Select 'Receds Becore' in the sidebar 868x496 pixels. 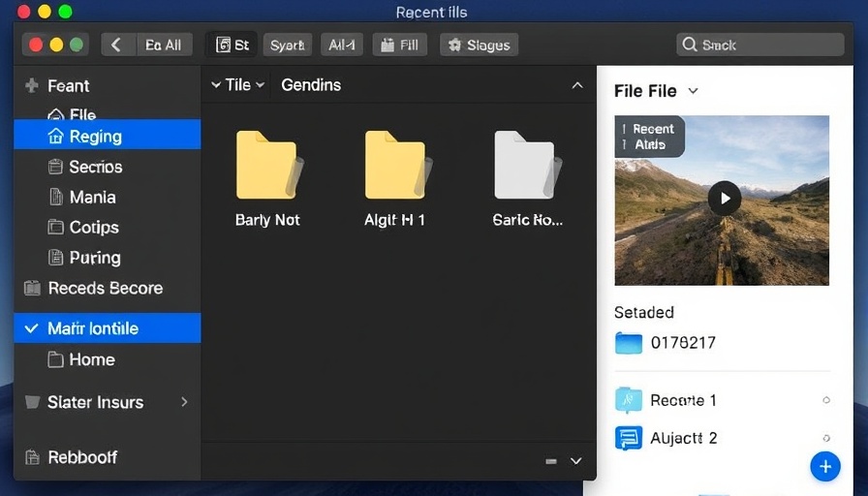[x=108, y=288]
